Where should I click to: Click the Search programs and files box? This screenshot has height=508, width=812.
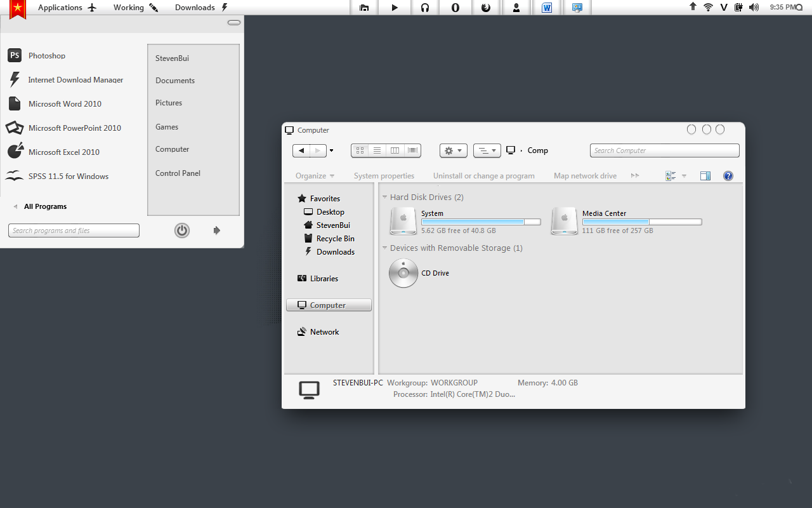point(74,231)
